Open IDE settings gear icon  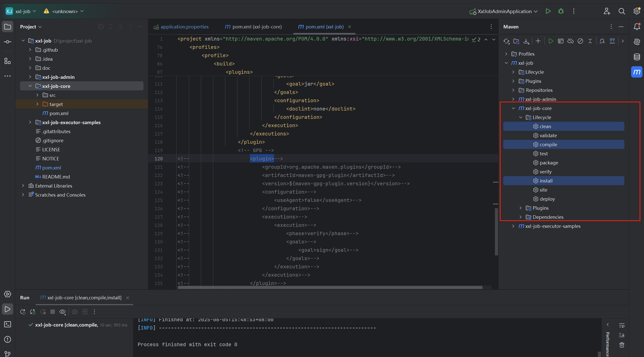(637, 11)
